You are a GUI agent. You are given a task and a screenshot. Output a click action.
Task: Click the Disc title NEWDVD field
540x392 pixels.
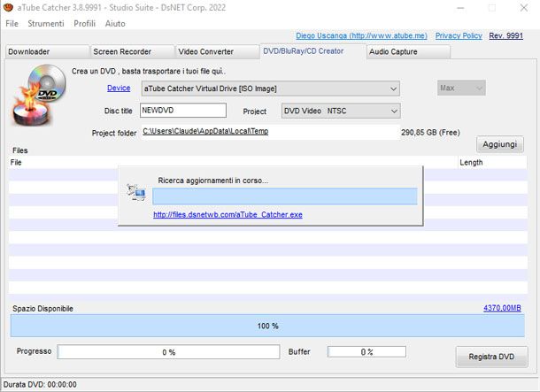coord(196,111)
